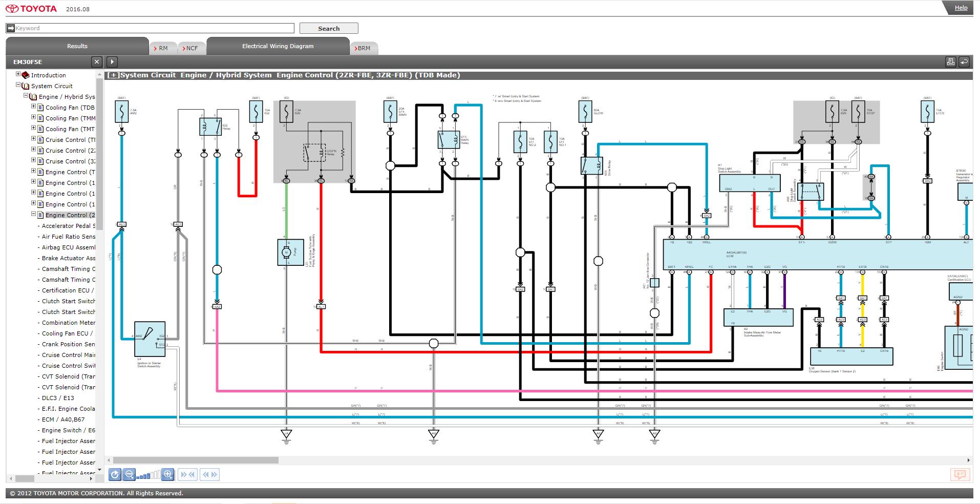Viewport: 980px width, 504px height.
Task: Click the Engine / Hybrid Sys book icon
Action: click(x=33, y=96)
